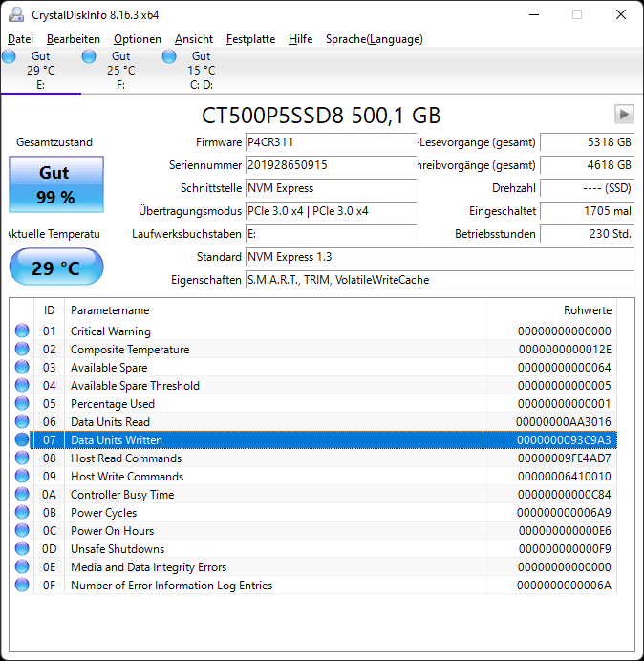The width and height of the screenshot is (644, 661).
Task: Select the Percentage Used parameter text
Action: (x=113, y=404)
